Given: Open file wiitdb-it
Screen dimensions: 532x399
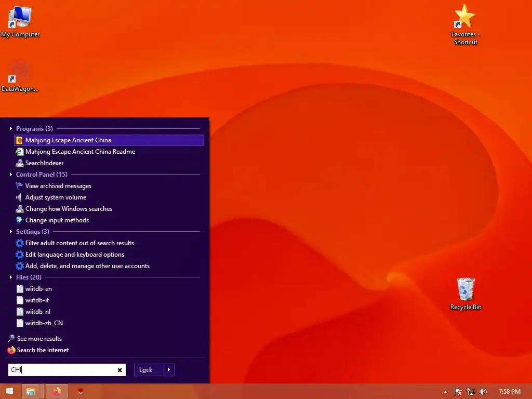Looking at the screenshot, I should point(109,300).
